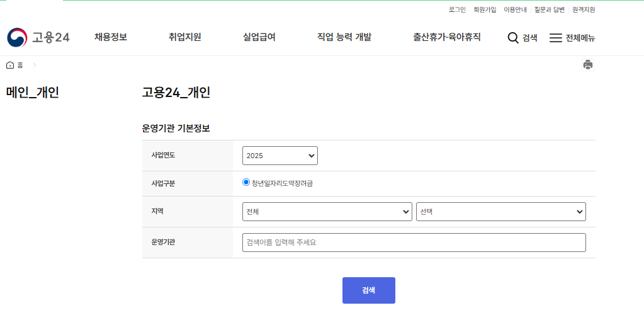Click the search magnifier icon

tap(513, 38)
